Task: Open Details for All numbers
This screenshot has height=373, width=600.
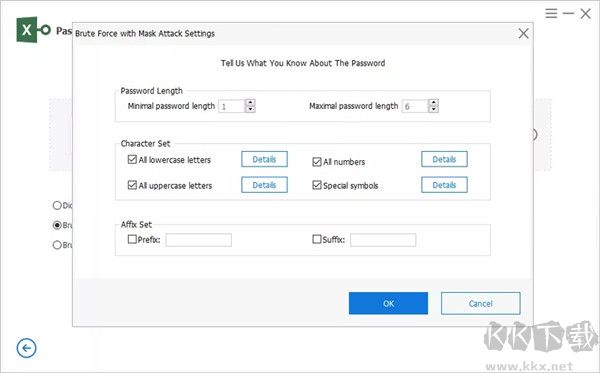Action: pos(444,159)
